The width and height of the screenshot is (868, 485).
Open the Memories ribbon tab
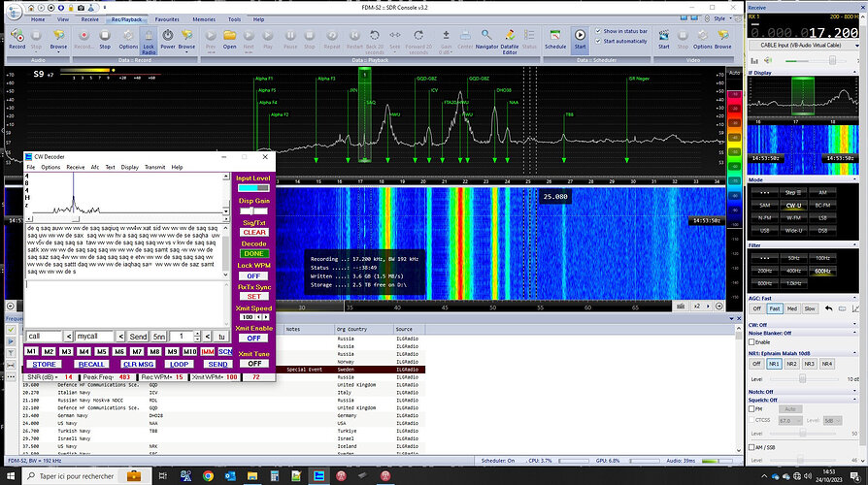(204, 19)
